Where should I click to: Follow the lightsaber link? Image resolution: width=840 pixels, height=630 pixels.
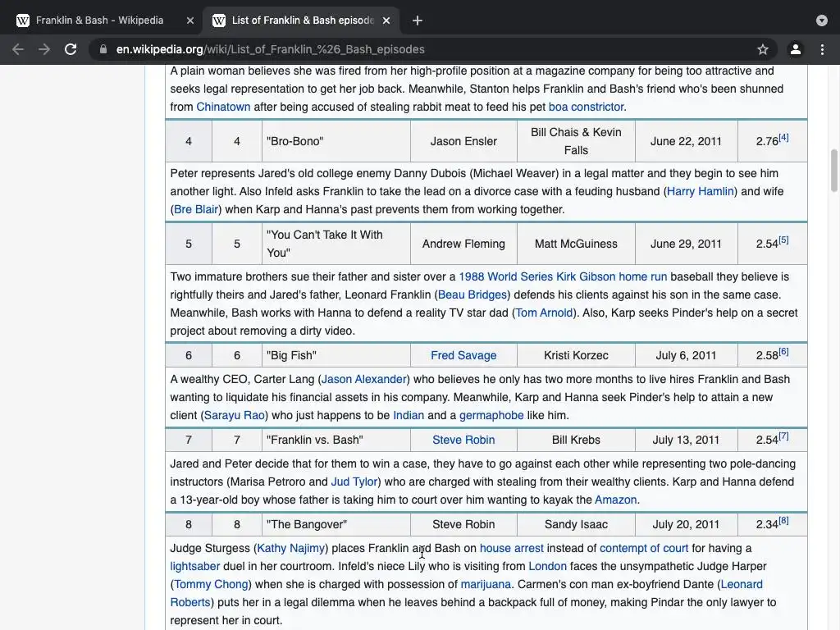tap(195, 566)
